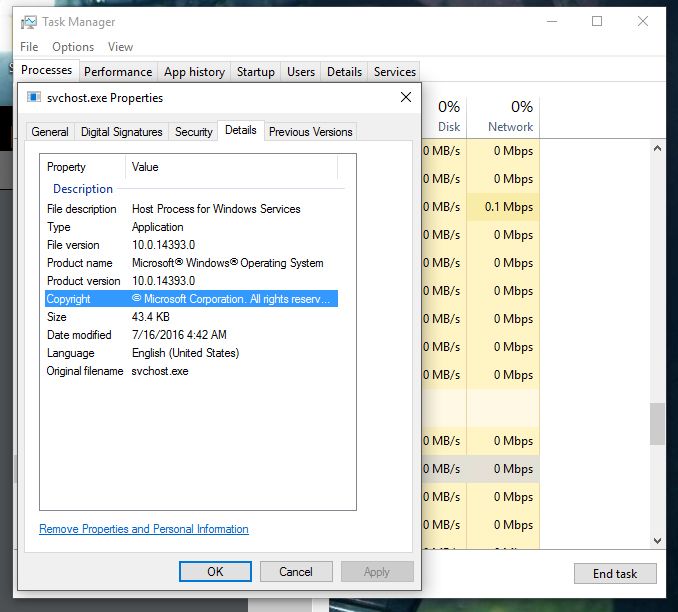Sort by the Disk column header
The image size is (678, 612).
click(445, 117)
